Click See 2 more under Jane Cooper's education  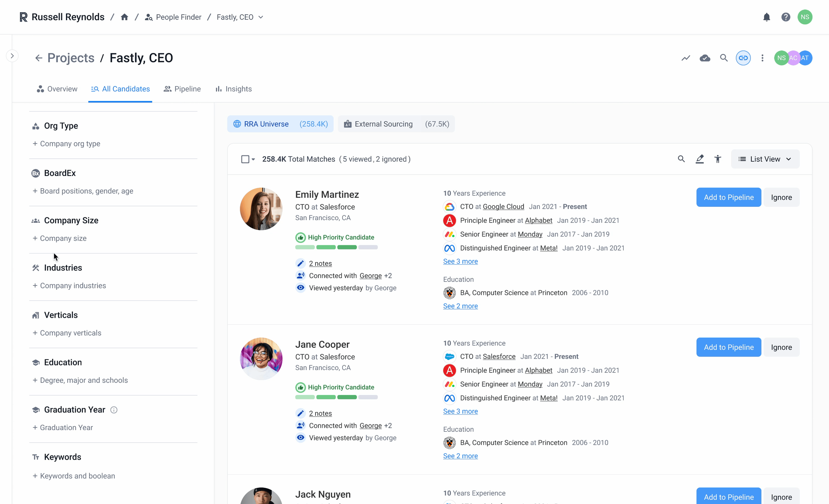click(460, 456)
